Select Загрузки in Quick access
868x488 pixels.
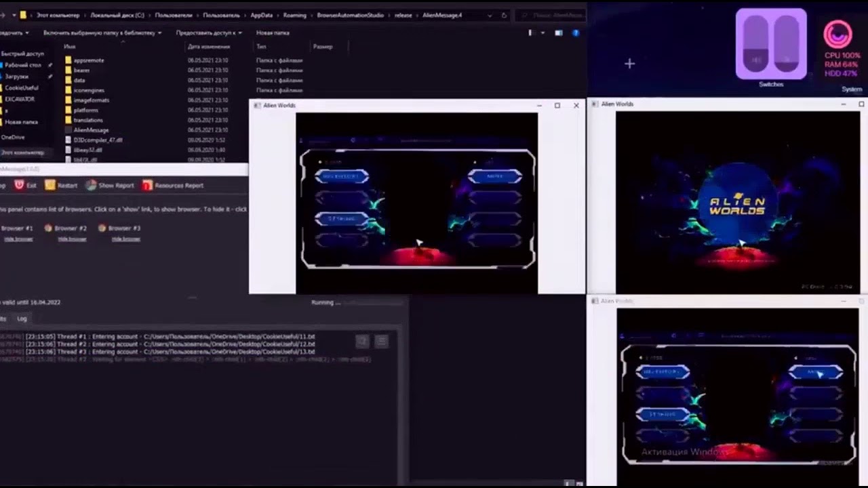tap(17, 77)
